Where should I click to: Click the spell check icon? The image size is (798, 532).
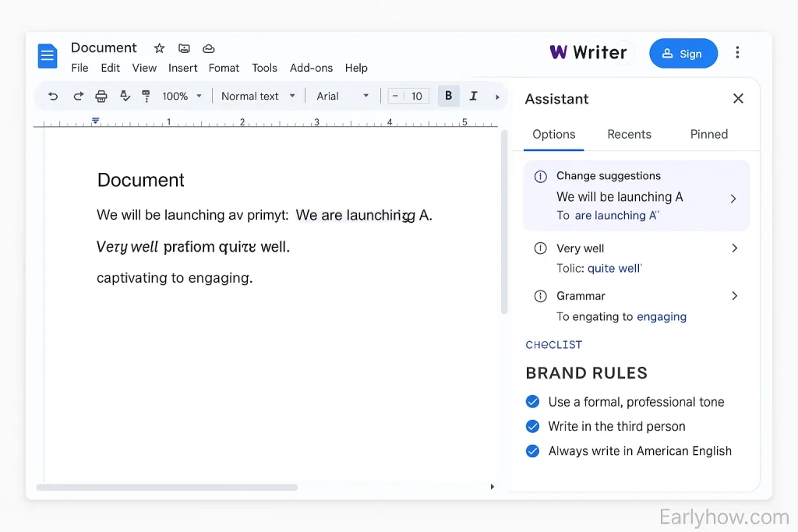point(125,97)
